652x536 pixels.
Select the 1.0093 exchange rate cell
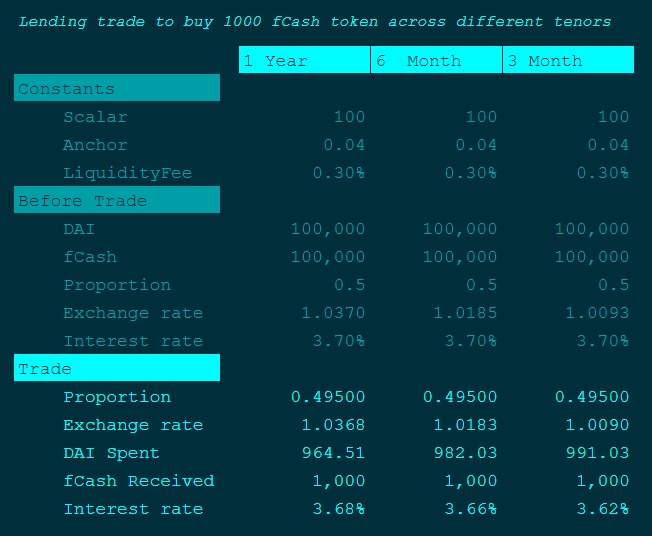coord(597,313)
